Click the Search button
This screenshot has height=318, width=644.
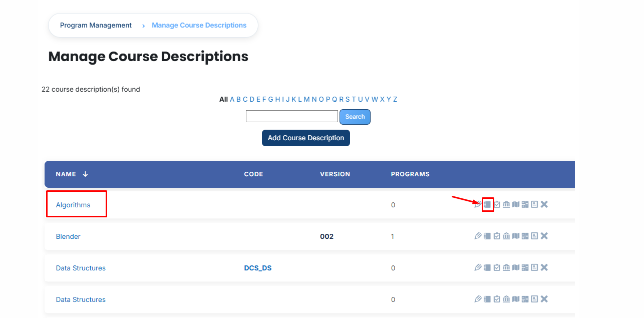[x=355, y=117]
